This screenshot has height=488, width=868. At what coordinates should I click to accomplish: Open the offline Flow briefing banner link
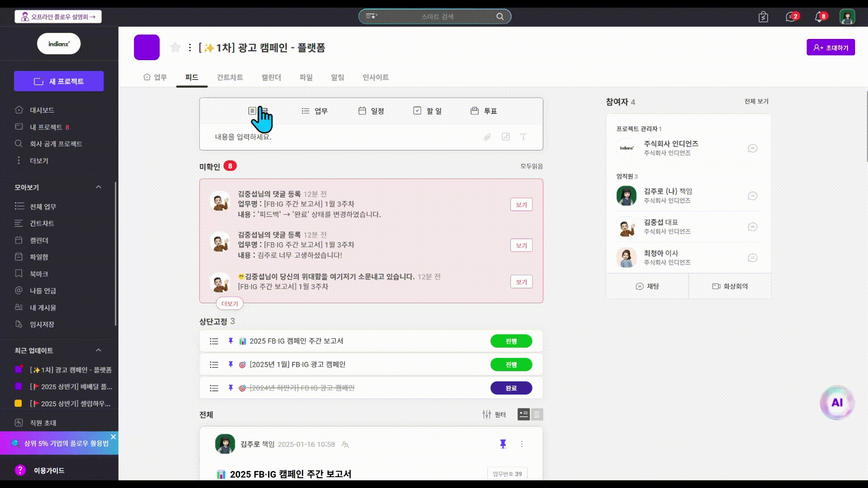(58, 17)
